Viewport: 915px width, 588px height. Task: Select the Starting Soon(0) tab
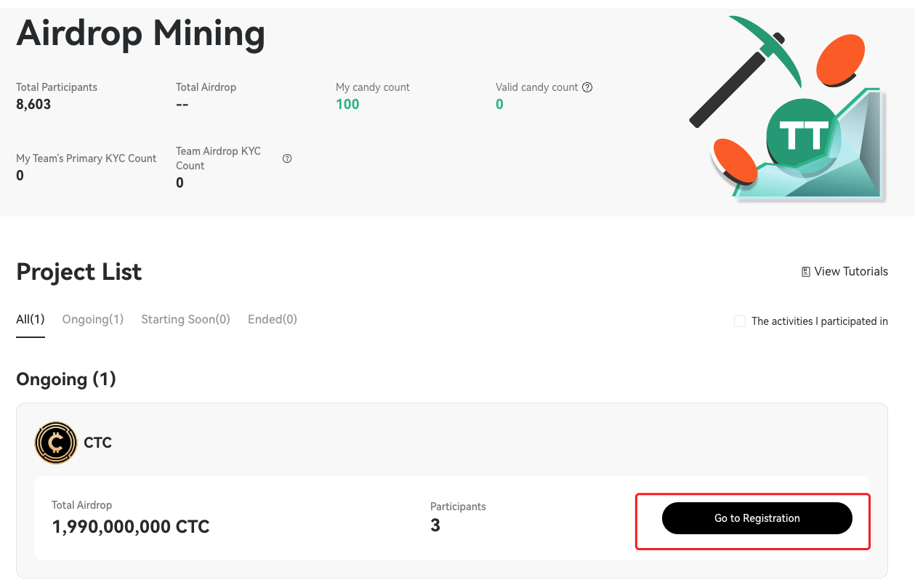coord(185,319)
